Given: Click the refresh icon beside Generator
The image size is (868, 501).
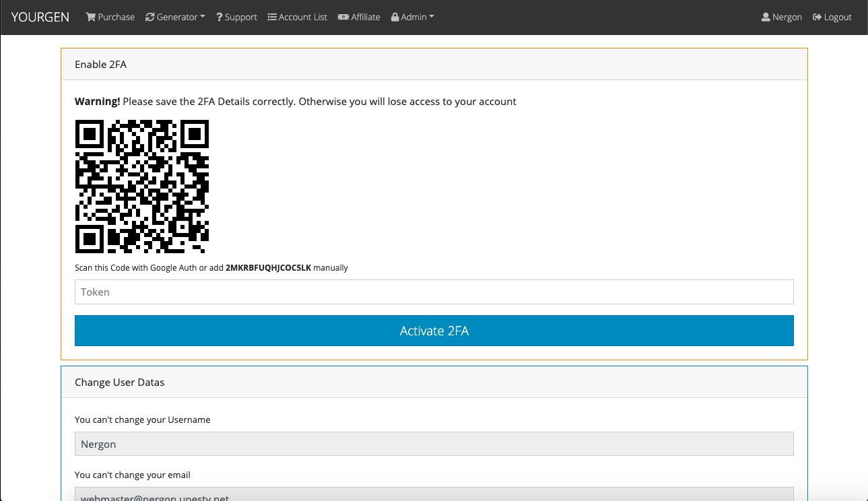Looking at the screenshot, I should pos(150,17).
